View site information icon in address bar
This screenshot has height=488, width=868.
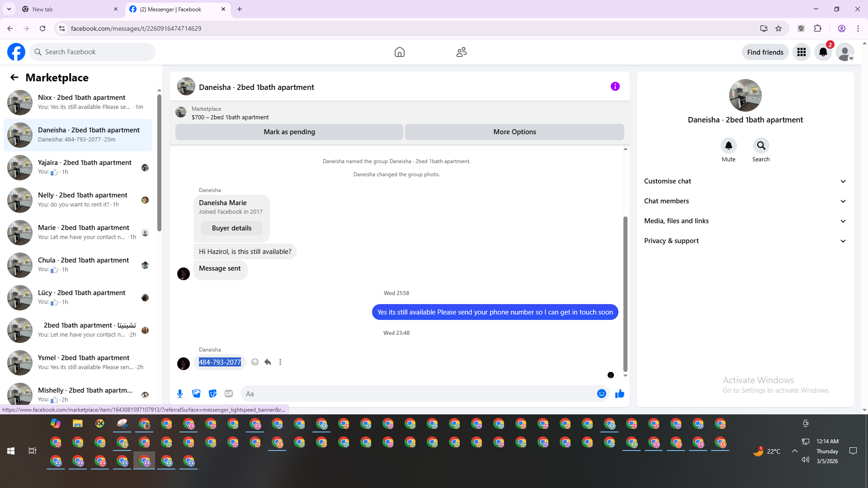(62, 28)
